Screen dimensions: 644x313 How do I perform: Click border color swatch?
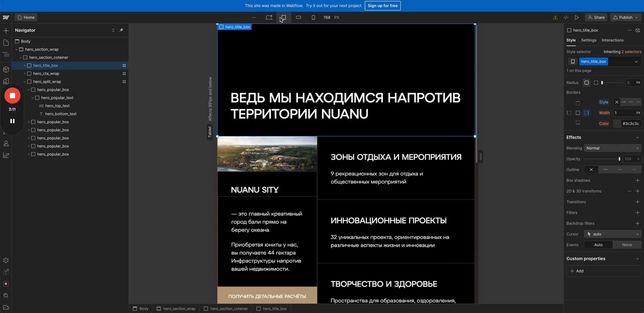click(617, 123)
